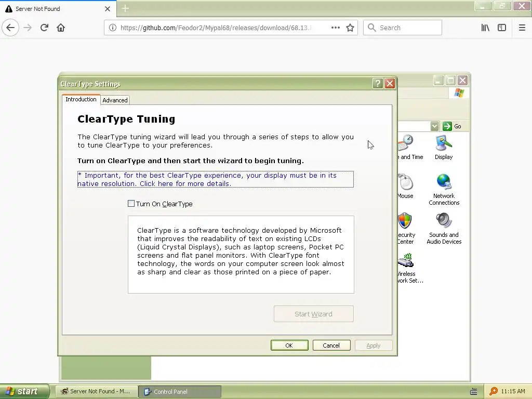Click the Apply button
This screenshot has width=532, height=399.
[373, 345]
